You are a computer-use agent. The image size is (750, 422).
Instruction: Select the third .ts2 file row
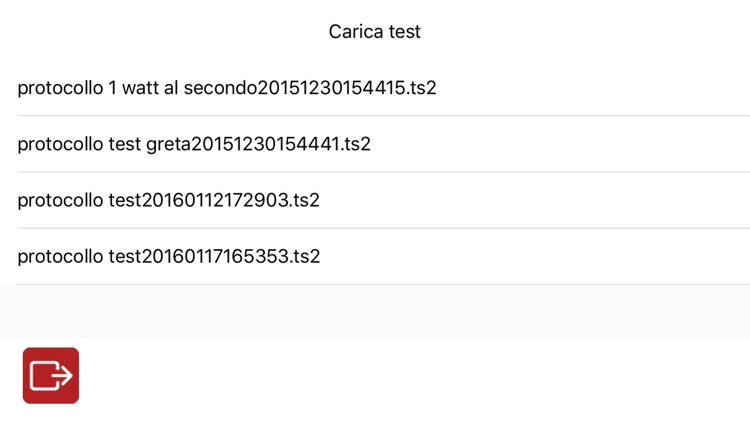[x=168, y=200]
